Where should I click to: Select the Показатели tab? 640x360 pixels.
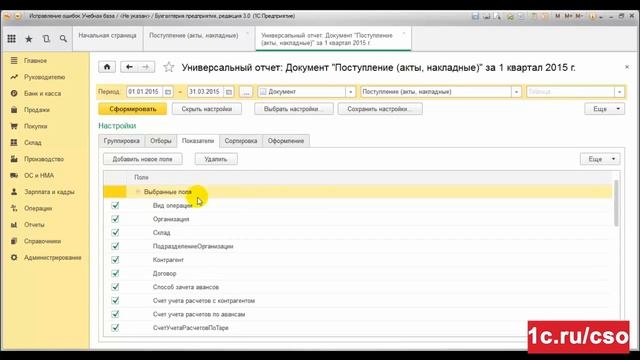coord(198,141)
